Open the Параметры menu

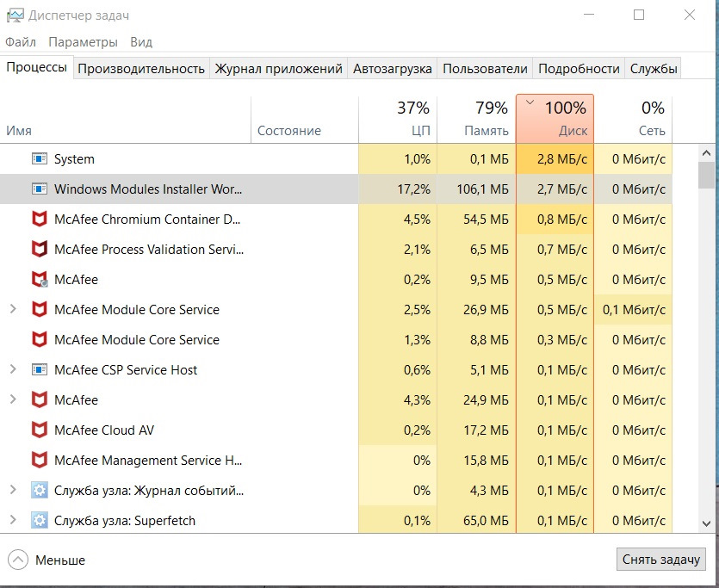(x=83, y=42)
